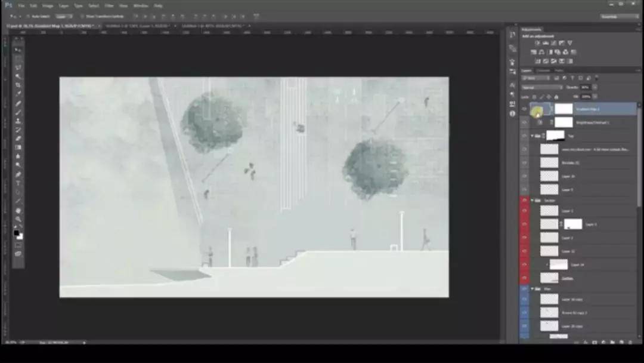The height and width of the screenshot is (363, 644).
Task: Open the Auto-Select Layer dropdown
Action: point(64,17)
